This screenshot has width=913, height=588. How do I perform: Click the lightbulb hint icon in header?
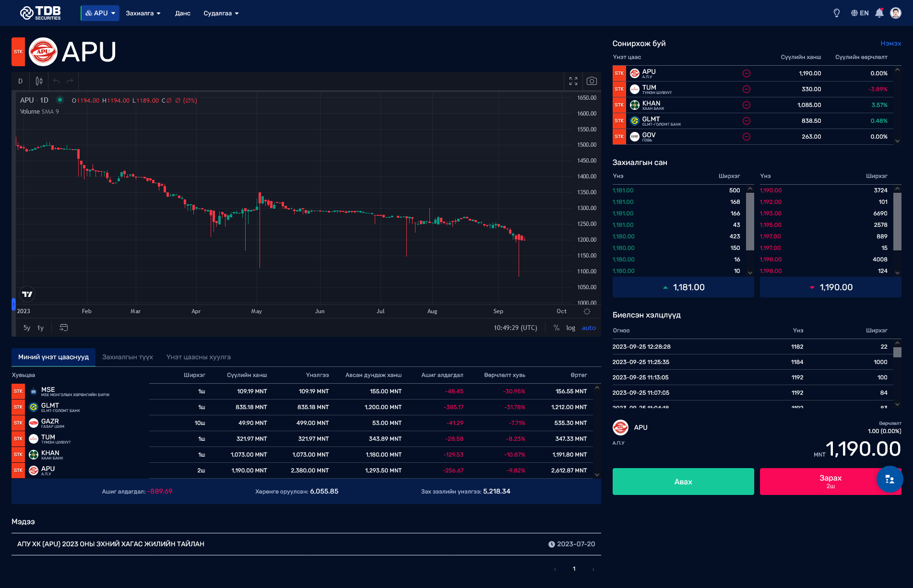837,13
